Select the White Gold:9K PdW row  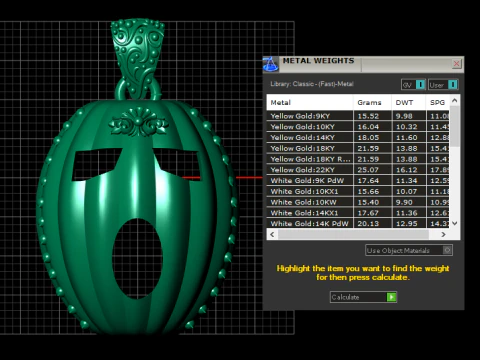pos(358,180)
